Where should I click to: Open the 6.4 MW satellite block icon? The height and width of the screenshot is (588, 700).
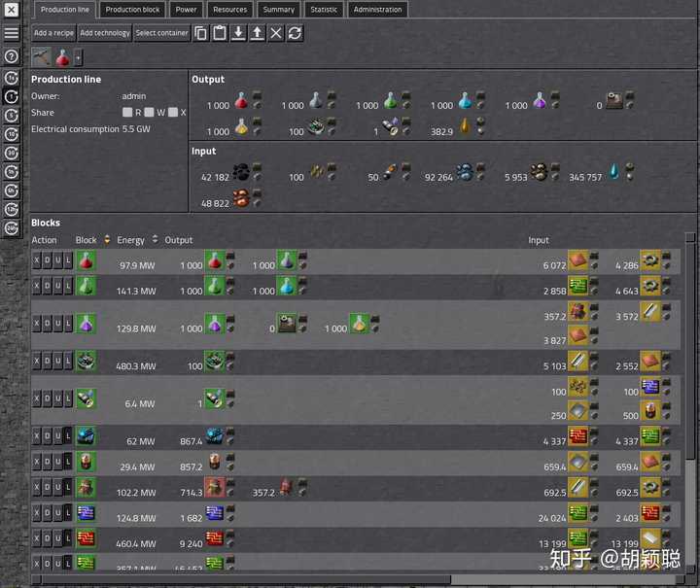[x=86, y=398]
